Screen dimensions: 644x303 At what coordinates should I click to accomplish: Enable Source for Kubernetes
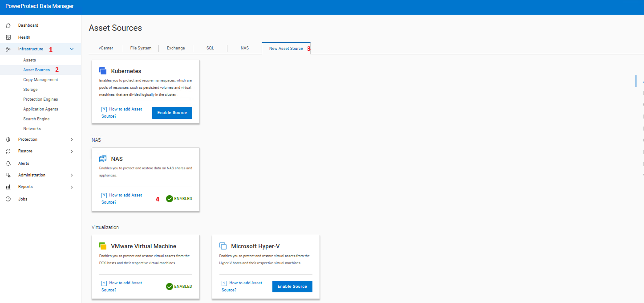click(x=172, y=113)
